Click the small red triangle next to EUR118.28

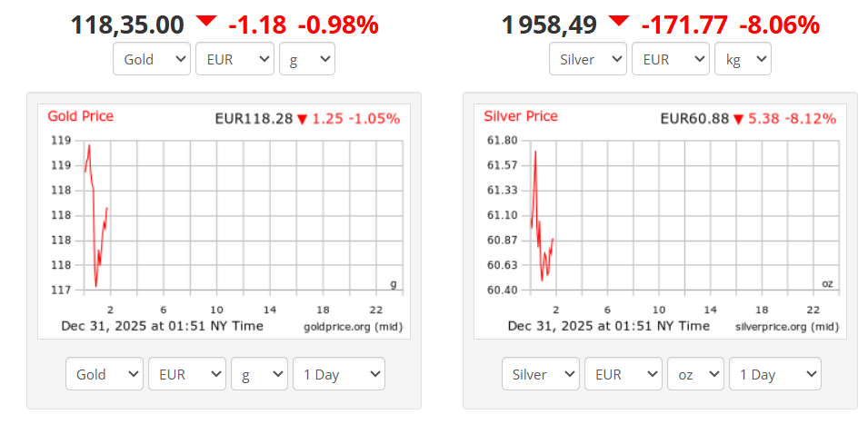(302, 119)
